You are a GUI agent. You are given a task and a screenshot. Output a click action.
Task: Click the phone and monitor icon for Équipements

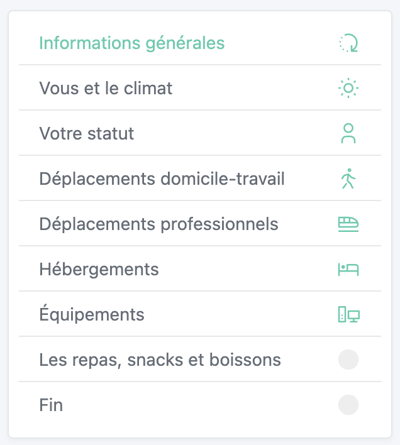coord(349,314)
